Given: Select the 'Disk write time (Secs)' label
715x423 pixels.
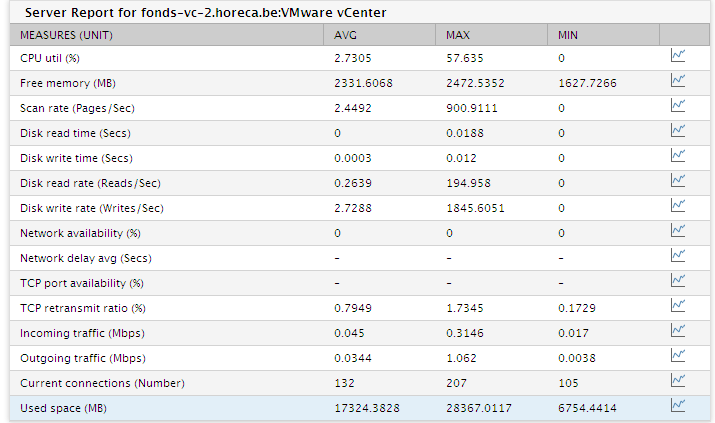Looking at the screenshot, I should [x=76, y=159].
